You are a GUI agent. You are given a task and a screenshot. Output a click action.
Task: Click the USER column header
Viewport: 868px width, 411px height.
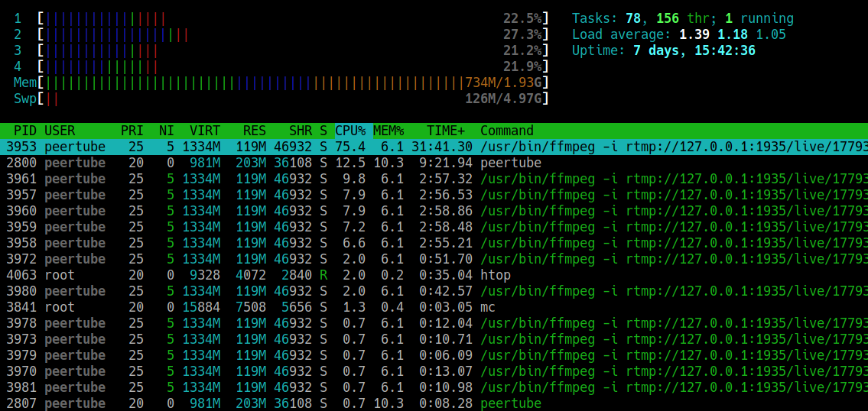click(60, 131)
